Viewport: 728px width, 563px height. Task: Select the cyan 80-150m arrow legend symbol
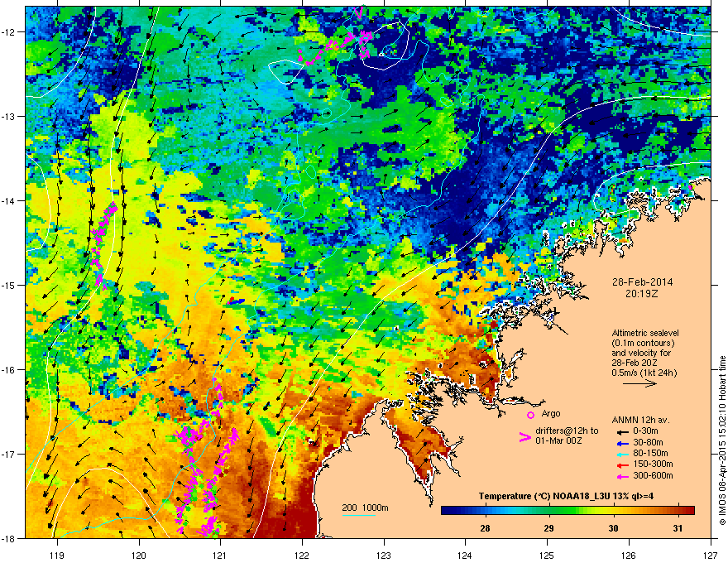click(x=623, y=454)
